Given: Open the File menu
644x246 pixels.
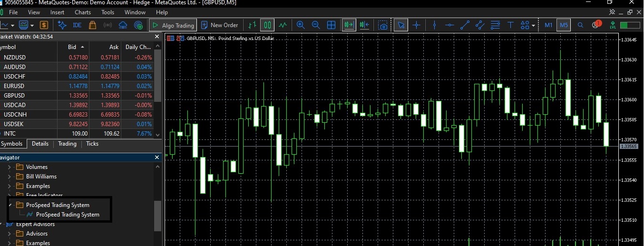Looking at the screenshot, I should pos(13,12).
